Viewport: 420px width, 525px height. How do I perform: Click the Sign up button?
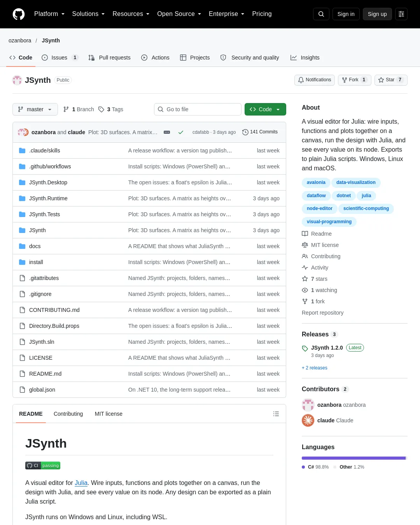377,14
